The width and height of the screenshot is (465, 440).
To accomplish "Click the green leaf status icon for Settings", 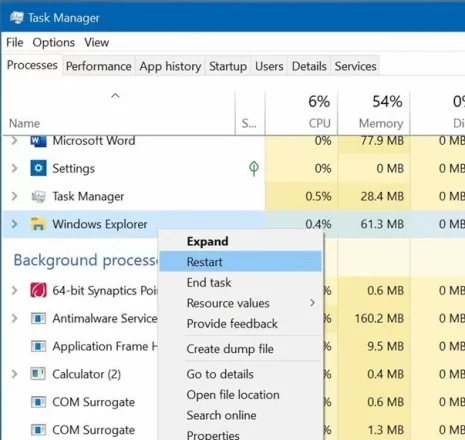I will pyautogui.click(x=254, y=169).
